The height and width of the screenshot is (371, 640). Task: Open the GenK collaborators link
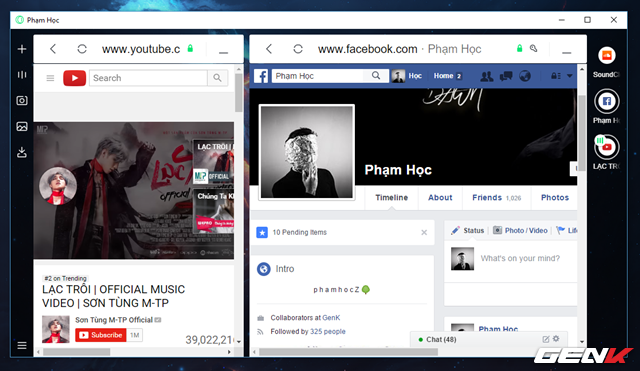click(x=331, y=318)
